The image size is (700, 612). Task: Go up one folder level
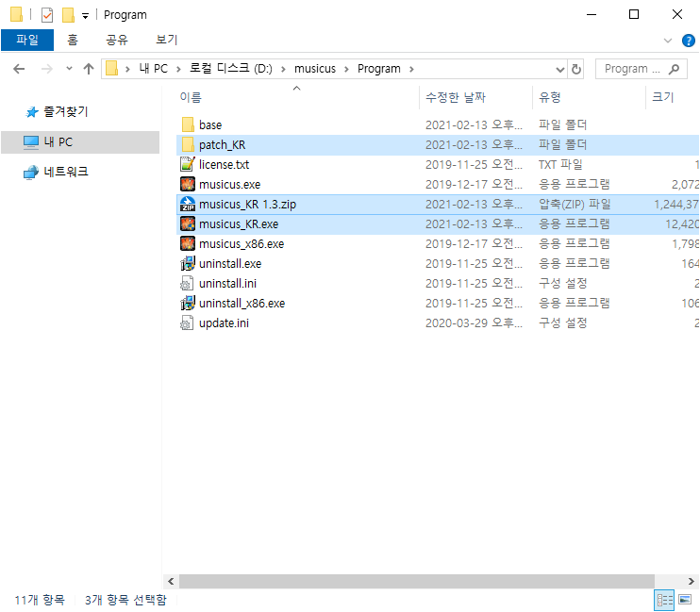click(x=89, y=69)
